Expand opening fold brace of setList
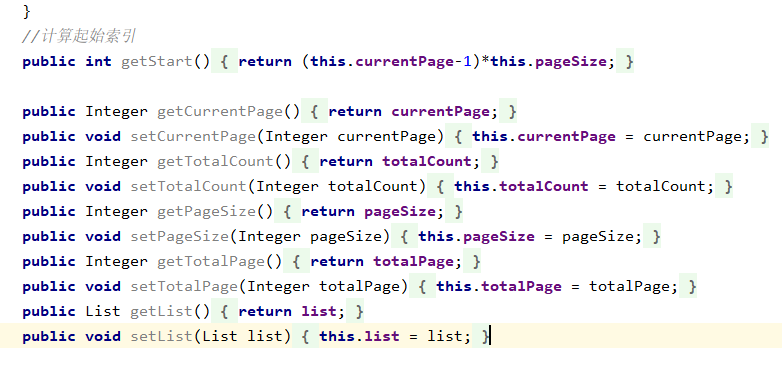782x372 pixels. (305, 336)
